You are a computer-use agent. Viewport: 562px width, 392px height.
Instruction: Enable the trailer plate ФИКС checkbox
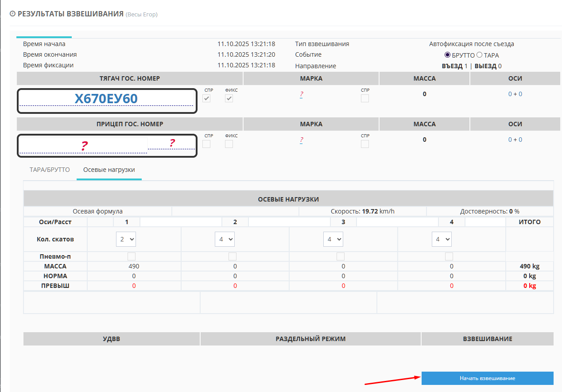point(229,144)
